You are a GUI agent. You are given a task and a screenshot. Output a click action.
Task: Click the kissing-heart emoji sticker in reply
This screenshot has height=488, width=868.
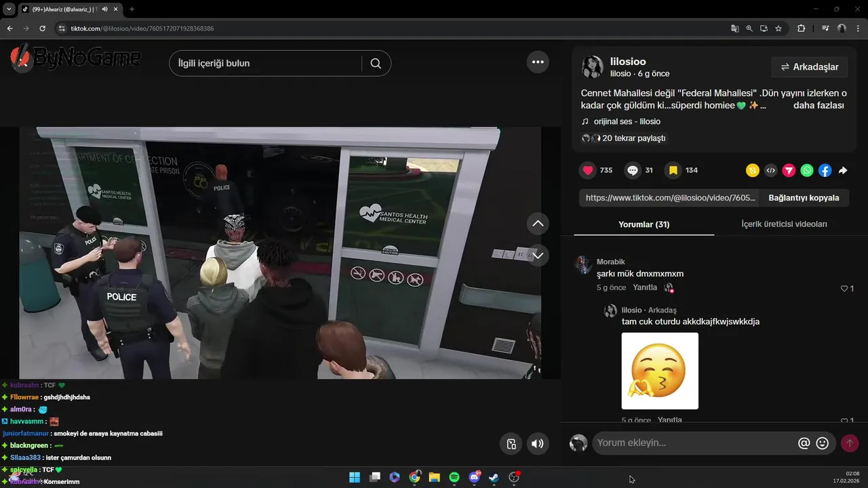click(x=660, y=371)
